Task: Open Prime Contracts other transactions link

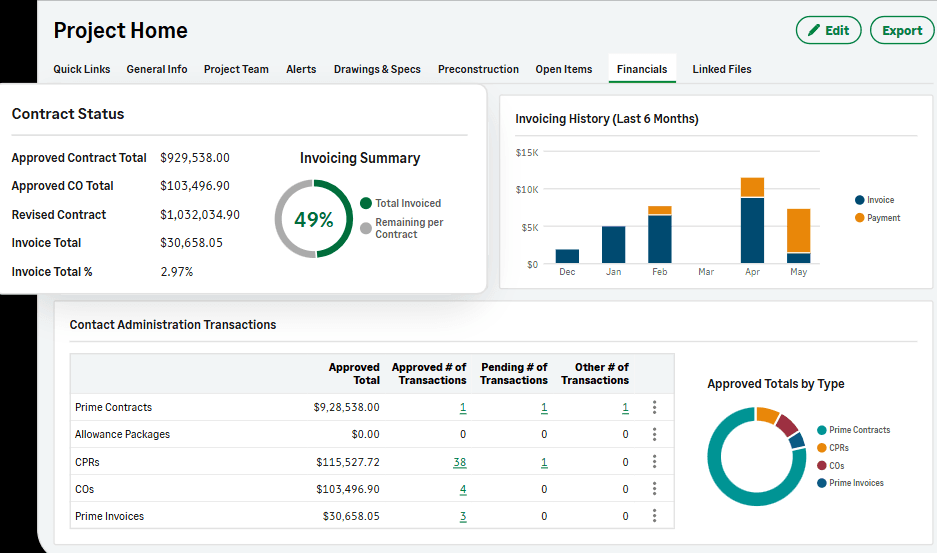Action: (x=626, y=408)
